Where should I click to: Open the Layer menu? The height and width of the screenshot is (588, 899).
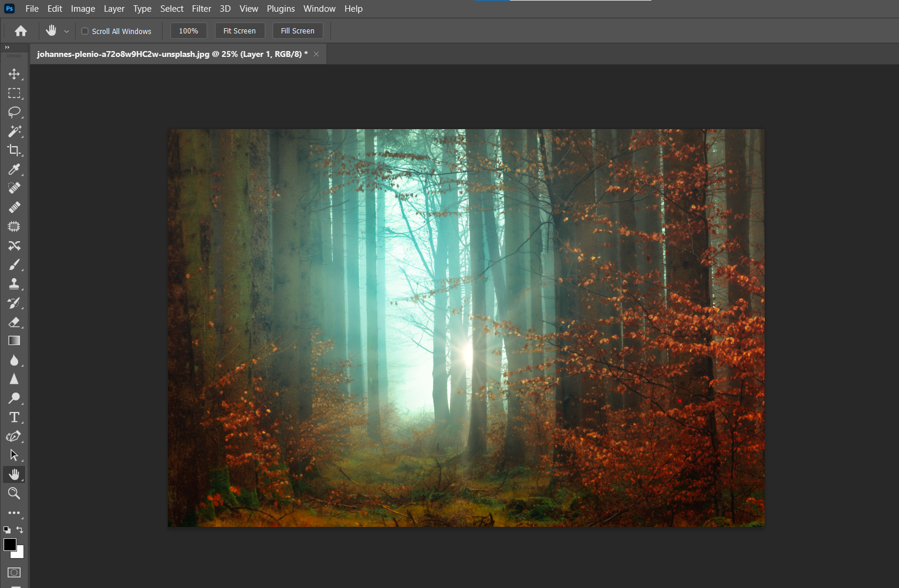[x=114, y=9]
